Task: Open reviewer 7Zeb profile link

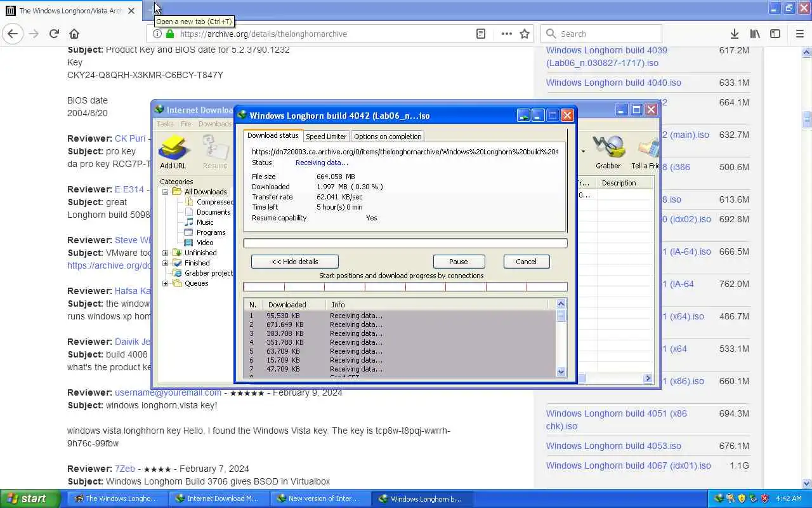Action: [125, 469]
